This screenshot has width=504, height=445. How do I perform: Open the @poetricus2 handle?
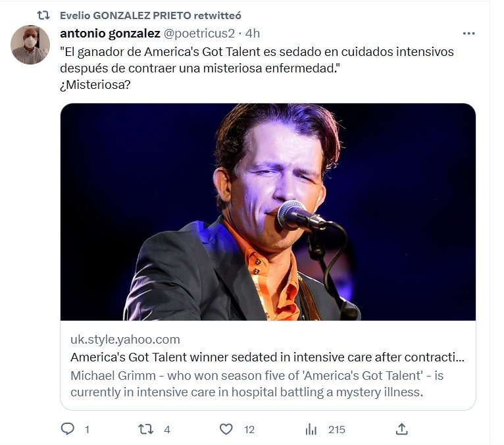[x=199, y=33]
